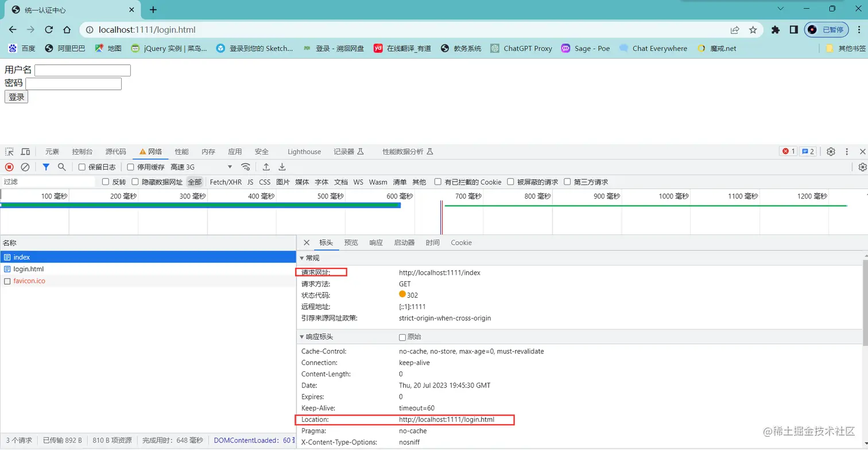Viewport: 868px width, 450px height.
Task: Toggle the device toolbar icon in DevTools
Action: 25,152
